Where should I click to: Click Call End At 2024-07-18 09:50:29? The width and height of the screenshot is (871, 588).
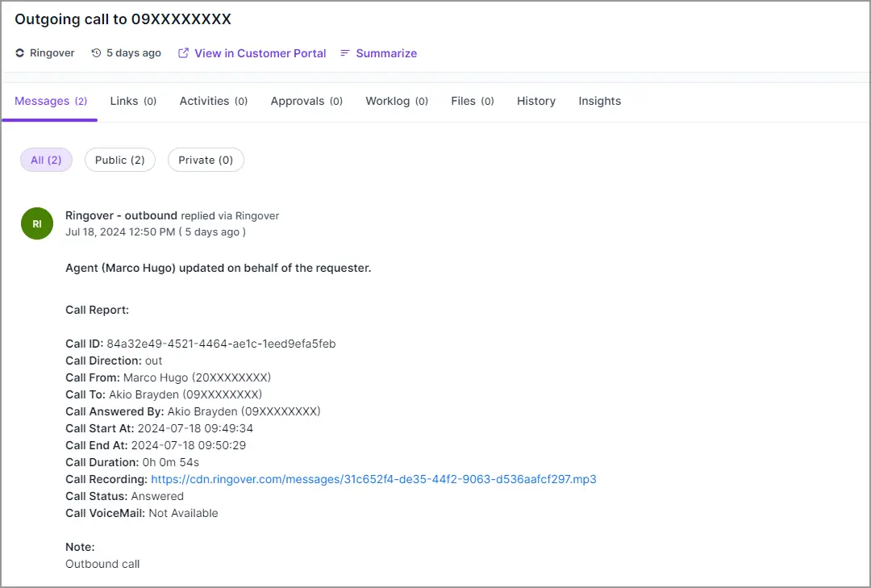click(x=156, y=446)
